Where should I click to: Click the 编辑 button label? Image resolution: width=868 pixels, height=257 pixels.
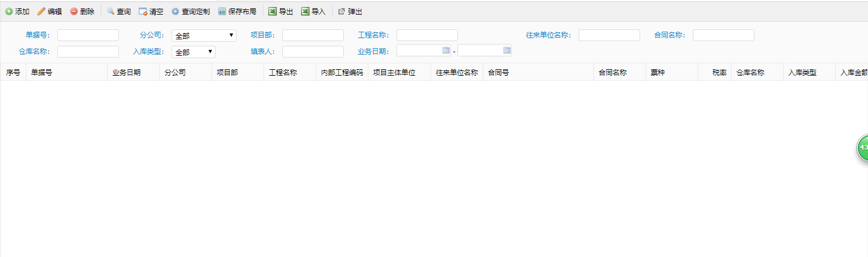[54, 12]
